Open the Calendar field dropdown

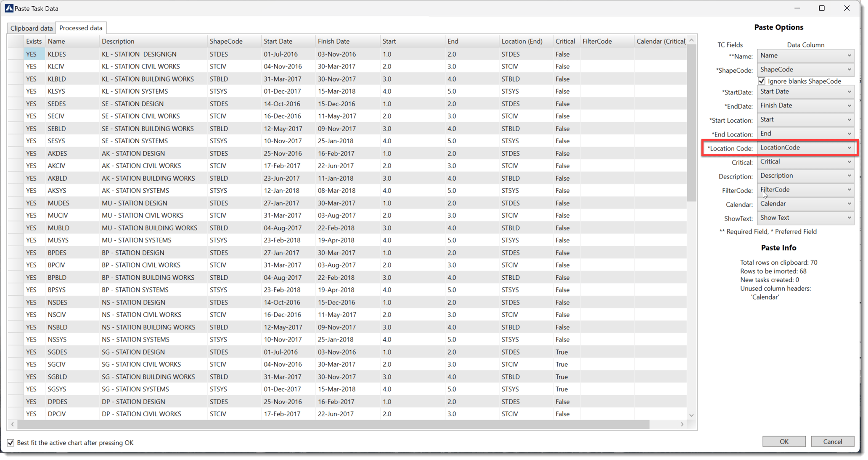point(805,204)
